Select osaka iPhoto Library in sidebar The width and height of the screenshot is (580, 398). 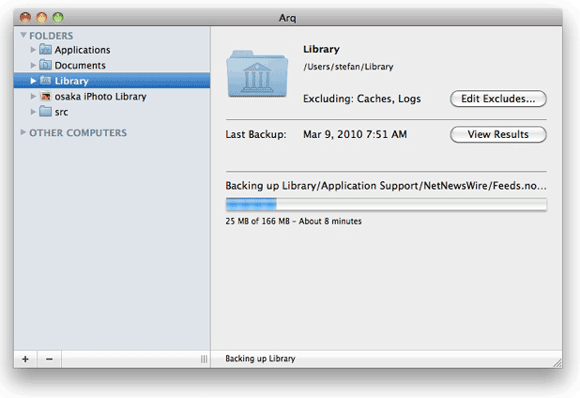(x=112, y=96)
